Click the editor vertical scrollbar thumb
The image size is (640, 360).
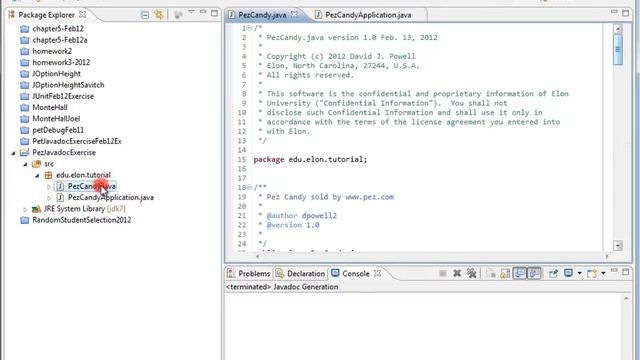[618, 49]
